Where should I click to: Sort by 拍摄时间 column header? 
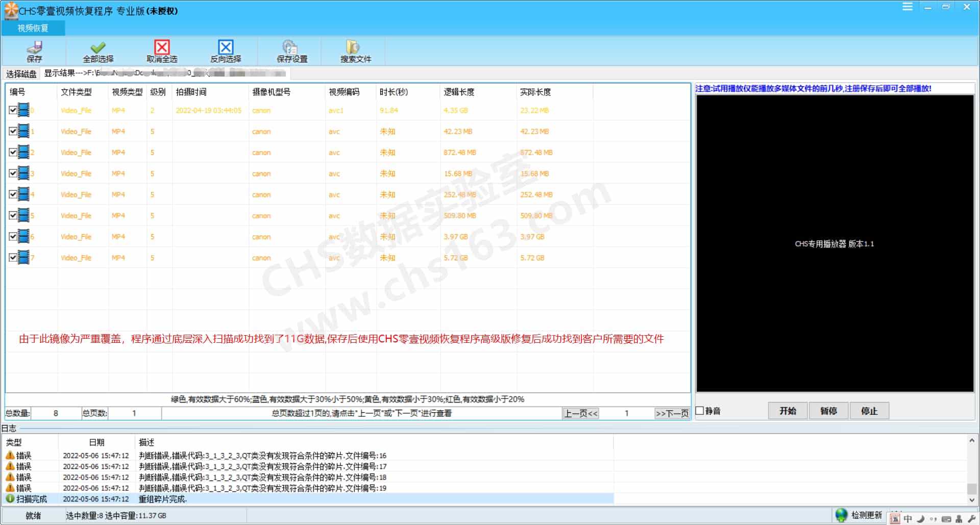point(210,92)
